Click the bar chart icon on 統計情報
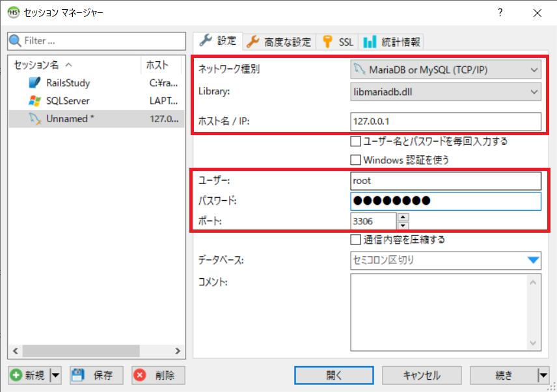 click(370, 42)
